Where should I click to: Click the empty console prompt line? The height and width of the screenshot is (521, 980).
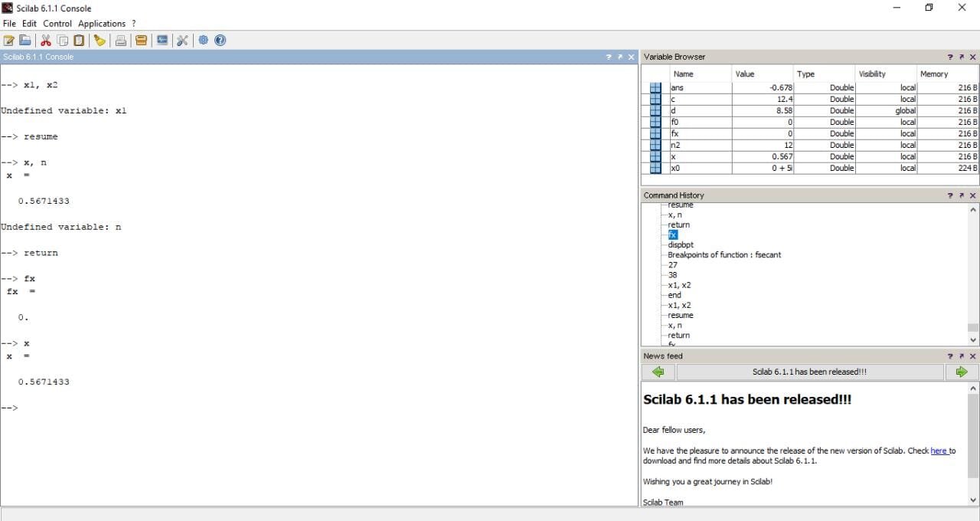[318, 408]
